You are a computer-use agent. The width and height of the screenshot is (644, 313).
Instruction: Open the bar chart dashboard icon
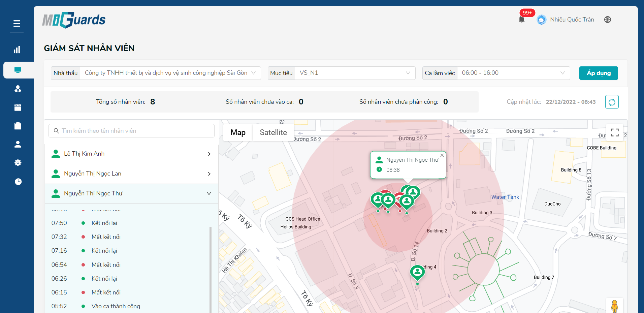click(17, 50)
